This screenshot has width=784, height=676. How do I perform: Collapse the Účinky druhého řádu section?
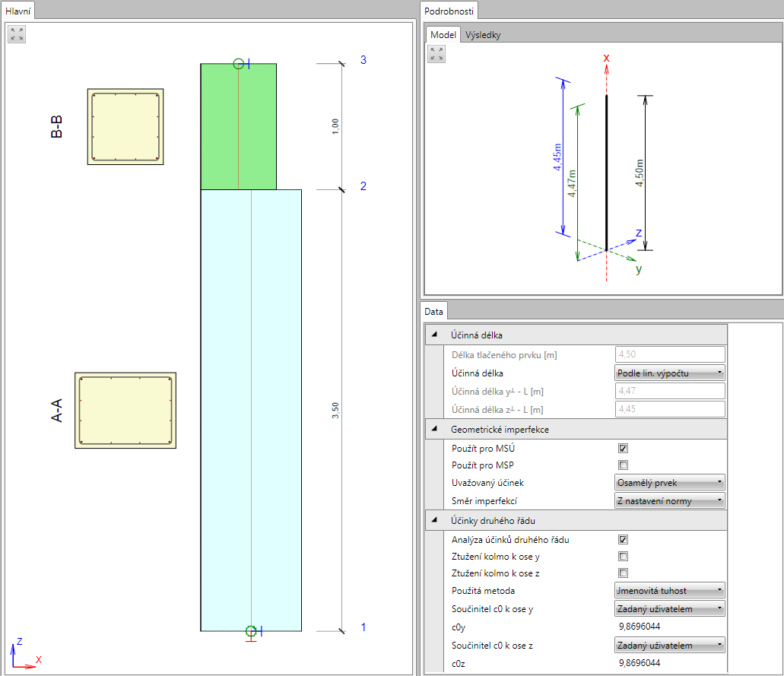(434, 520)
